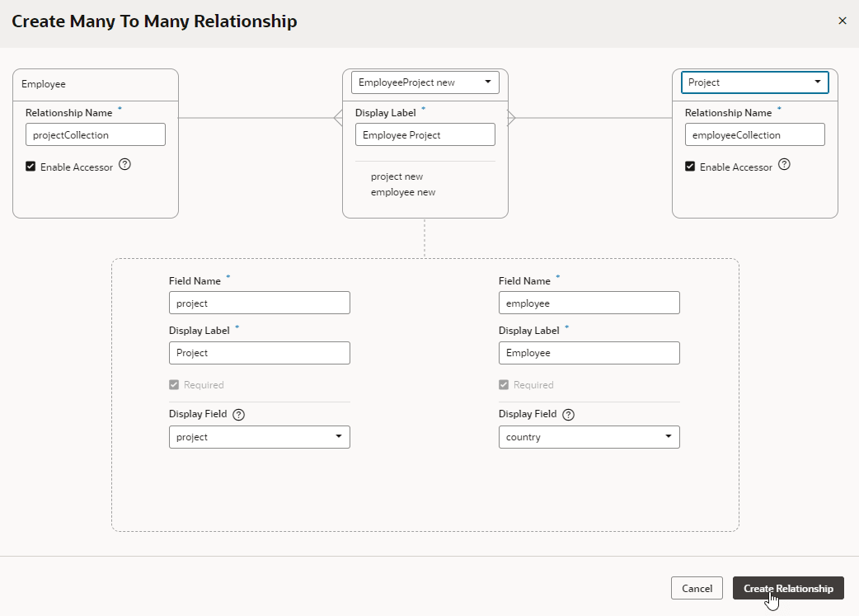Close the Create Many To Many dialog

(842, 21)
